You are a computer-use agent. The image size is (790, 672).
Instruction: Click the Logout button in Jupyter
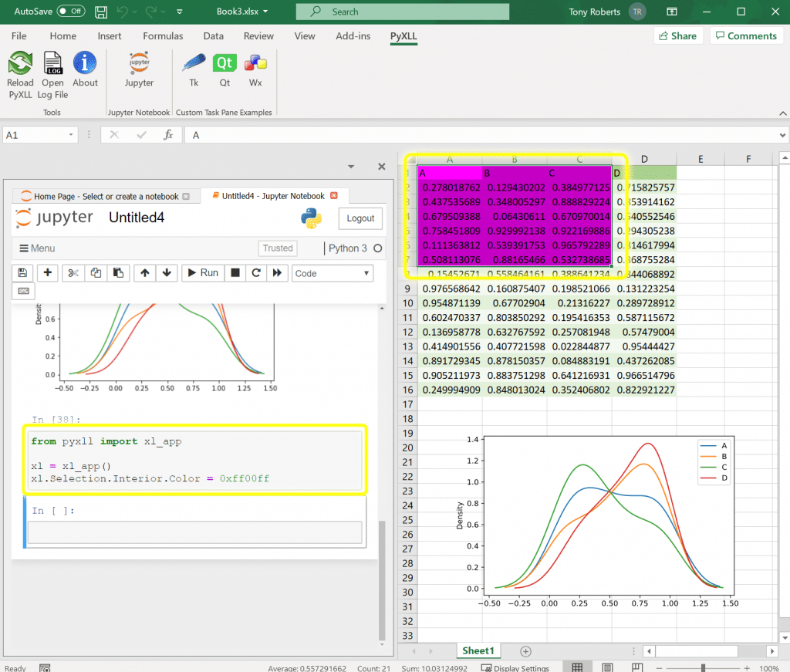360,218
